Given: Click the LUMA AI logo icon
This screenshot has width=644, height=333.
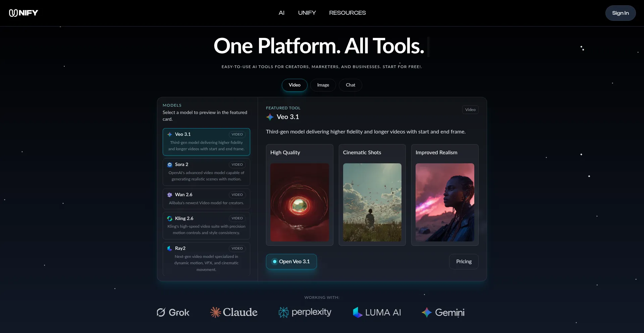Looking at the screenshot, I should tap(358, 312).
